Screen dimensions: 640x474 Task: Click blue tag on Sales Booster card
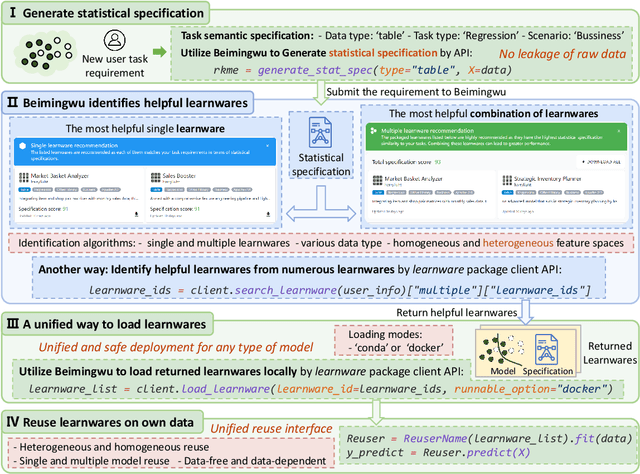[x=156, y=189]
